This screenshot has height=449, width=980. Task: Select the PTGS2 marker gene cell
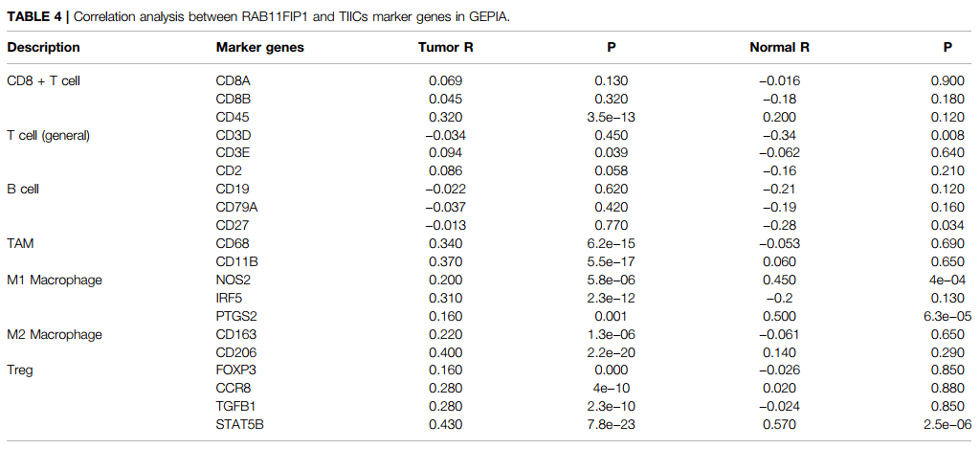[236, 316]
